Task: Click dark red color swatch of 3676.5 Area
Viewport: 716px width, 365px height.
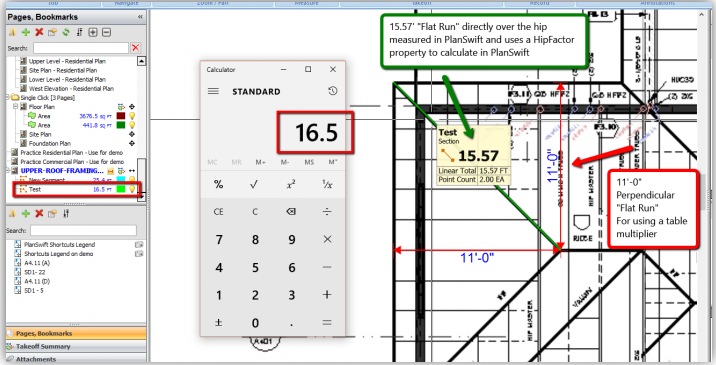Action: point(121,116)
